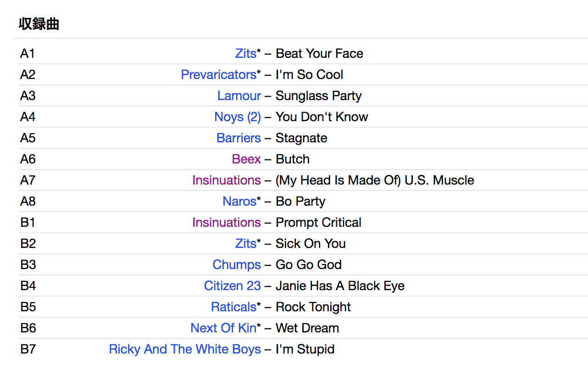This screenshot has height=365, width=588.
Task: Click Insinuations link on track B1
Action: pos(227,223)
